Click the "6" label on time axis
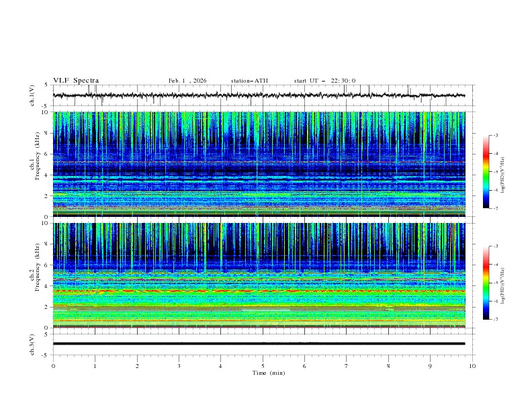Image resolution: width=532 pixels, height=411 pixels. click(x=304, y=366)
